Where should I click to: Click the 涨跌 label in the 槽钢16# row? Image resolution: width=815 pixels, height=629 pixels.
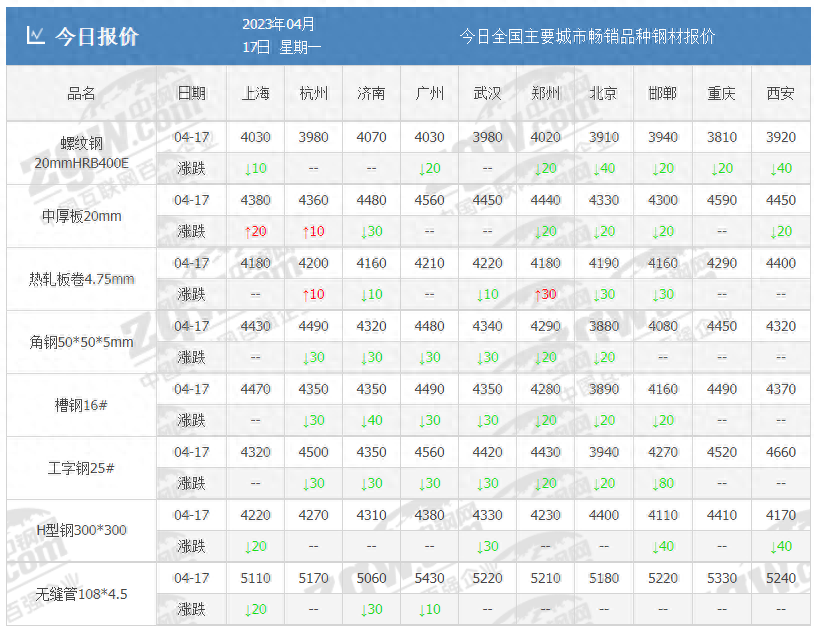[191, 420]
